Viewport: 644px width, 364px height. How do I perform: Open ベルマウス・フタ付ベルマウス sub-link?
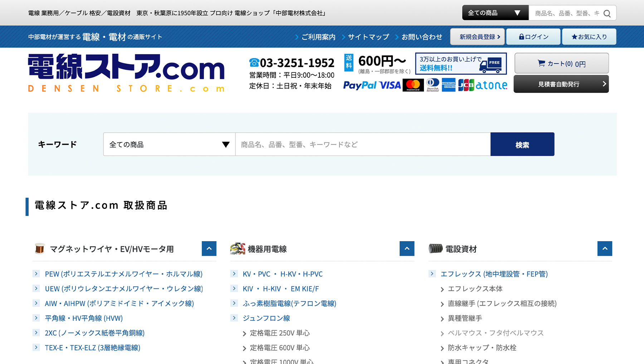496,333
